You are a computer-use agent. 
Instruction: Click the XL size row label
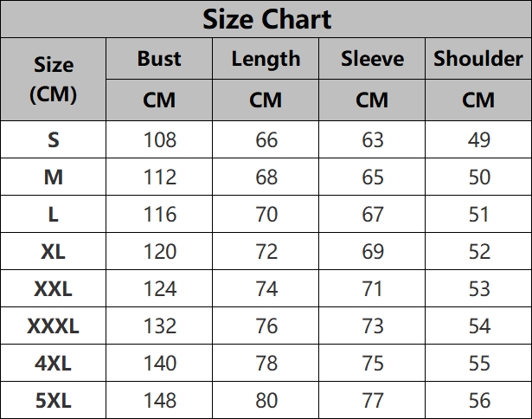(54, 252)
